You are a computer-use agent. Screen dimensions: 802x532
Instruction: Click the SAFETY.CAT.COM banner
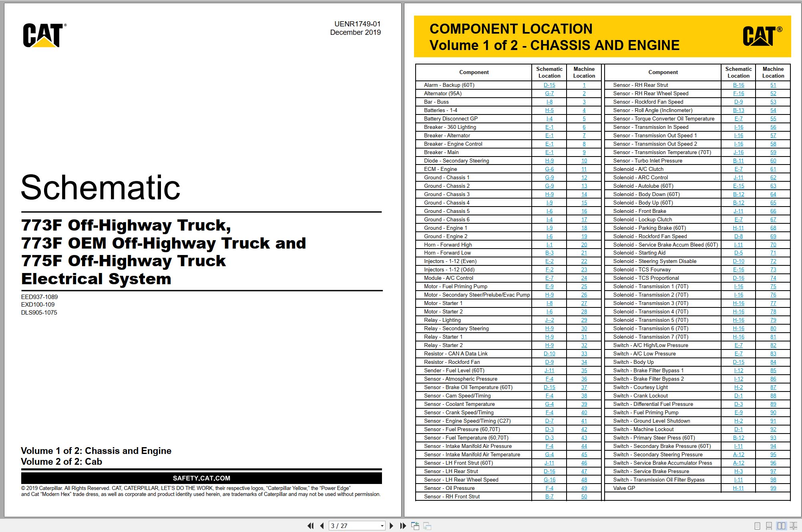click(201, 478)
